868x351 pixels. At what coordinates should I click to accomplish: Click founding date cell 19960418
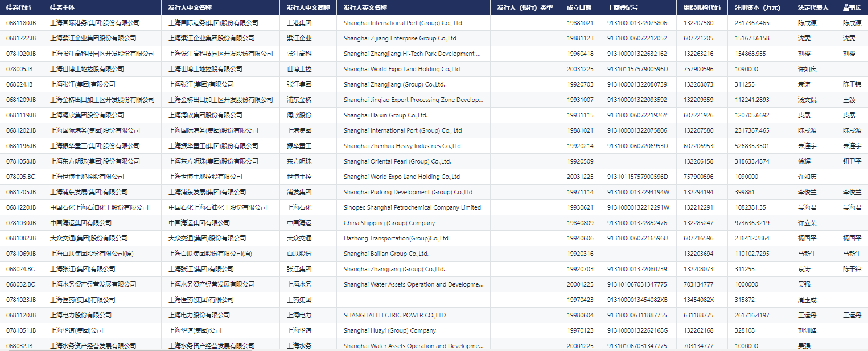pos(580,54)
